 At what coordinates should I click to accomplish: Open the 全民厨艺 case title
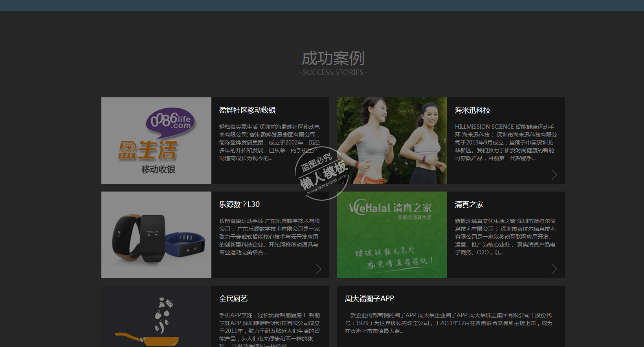pos(233,299)
